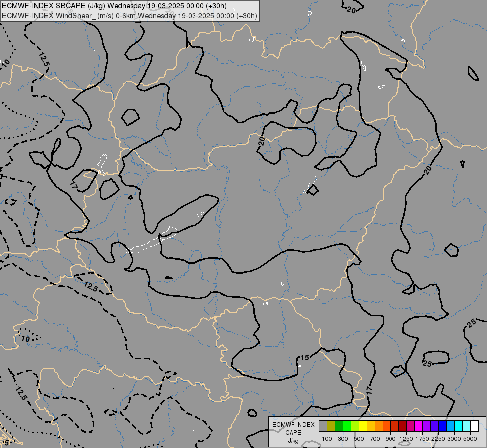Click the pure yellow legend swatch
This screenshot has width=487, height=448.
[363, 426]
